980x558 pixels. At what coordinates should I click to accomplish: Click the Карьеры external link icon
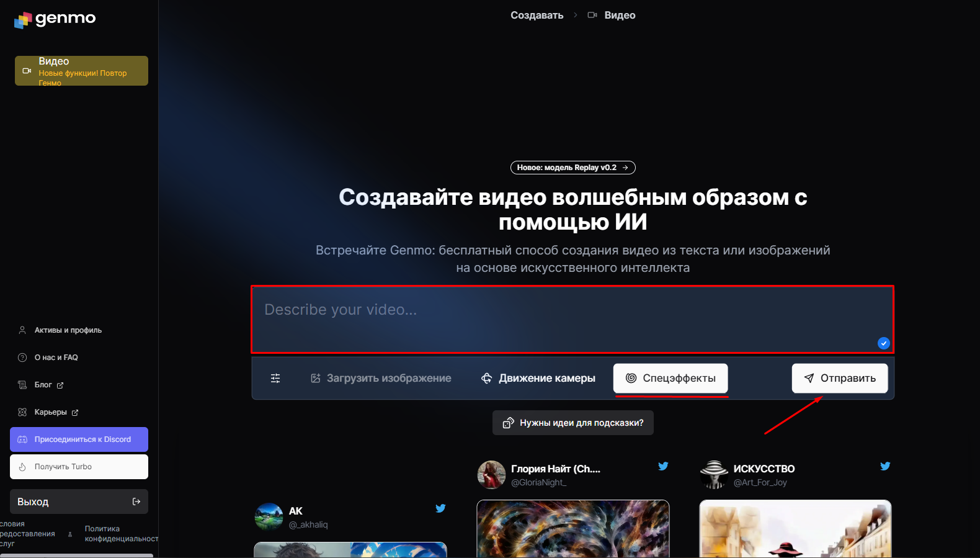coord(75,413)
